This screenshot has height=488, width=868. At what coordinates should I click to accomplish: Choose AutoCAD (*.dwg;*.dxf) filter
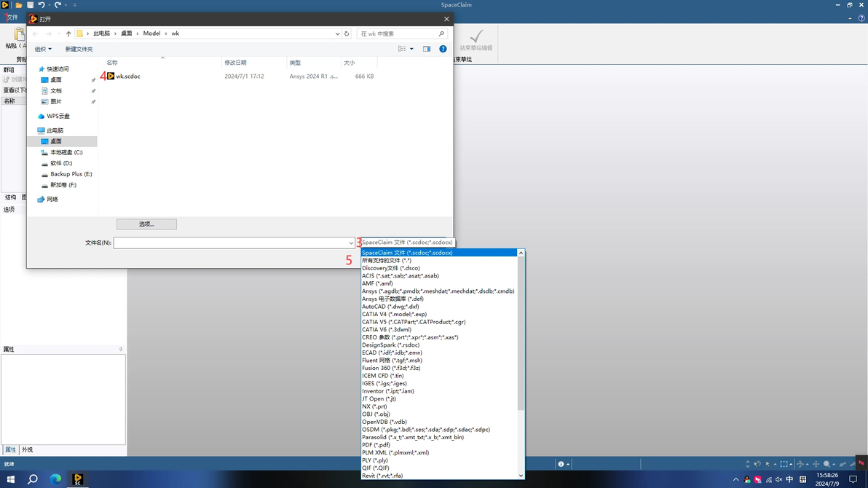(390, 307)
